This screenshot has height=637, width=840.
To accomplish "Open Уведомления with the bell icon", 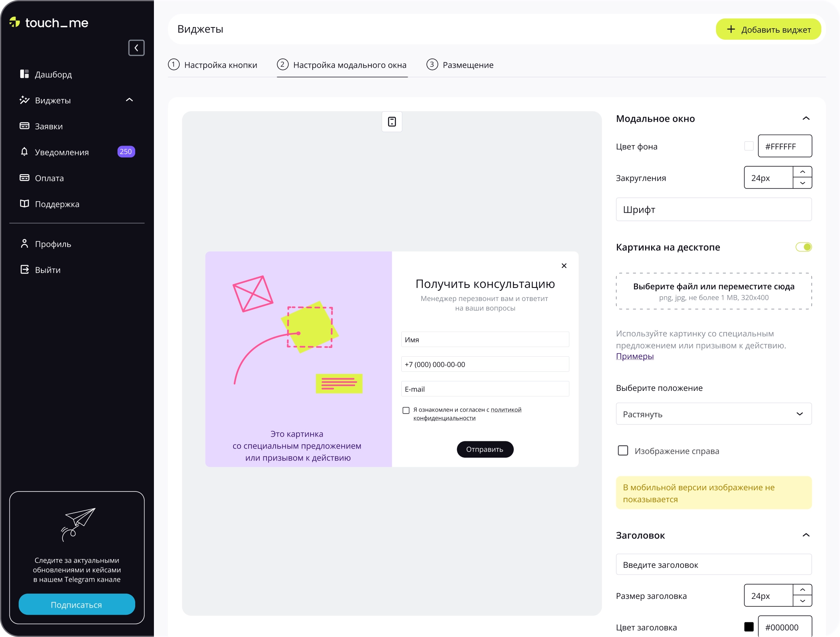I will point(61,152).
